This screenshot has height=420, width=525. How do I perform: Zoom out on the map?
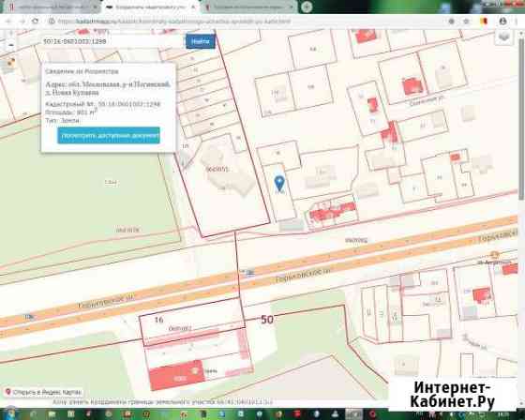click(x=11, y=45)
